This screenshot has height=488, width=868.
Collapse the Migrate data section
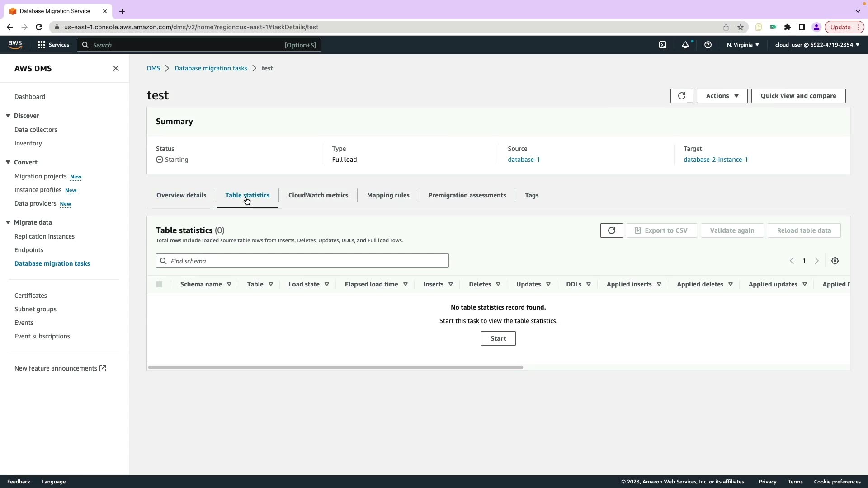[x=8, y=222]
